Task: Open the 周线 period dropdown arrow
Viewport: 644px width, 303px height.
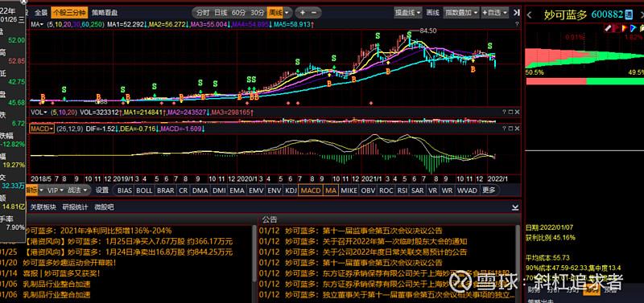Action: point(287,13)
